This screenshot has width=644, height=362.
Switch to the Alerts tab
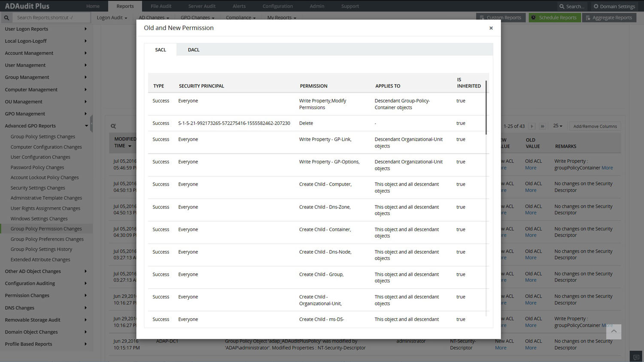(239, 6)
